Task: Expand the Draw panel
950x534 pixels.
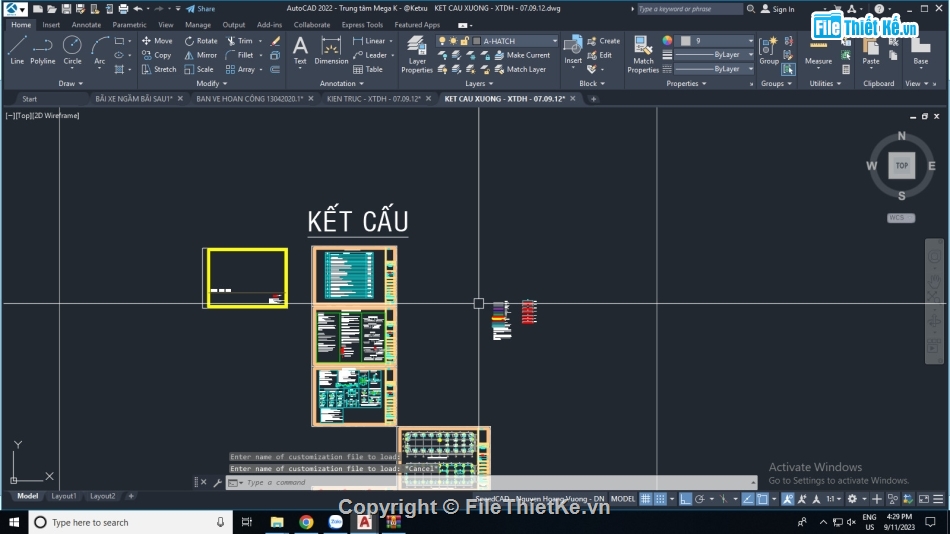Action: [71, 84]
